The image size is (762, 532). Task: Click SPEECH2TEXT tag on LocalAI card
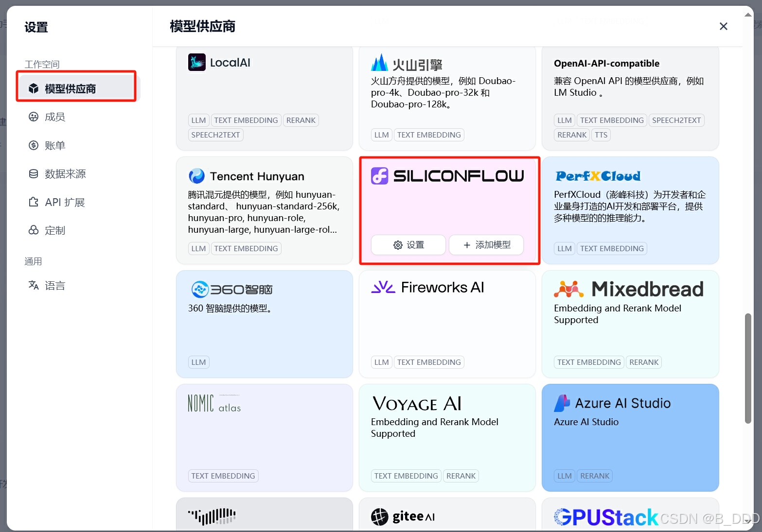215,135
